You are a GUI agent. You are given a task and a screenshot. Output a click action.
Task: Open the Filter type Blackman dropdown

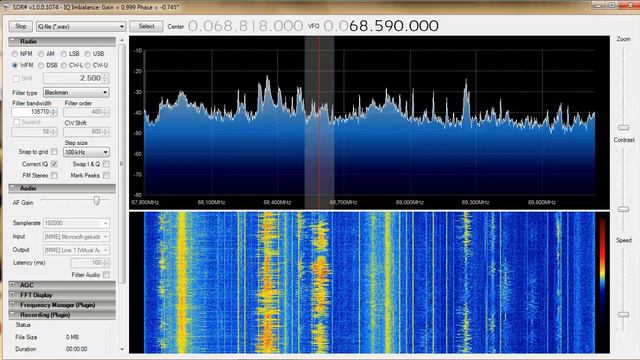[76, 93]
